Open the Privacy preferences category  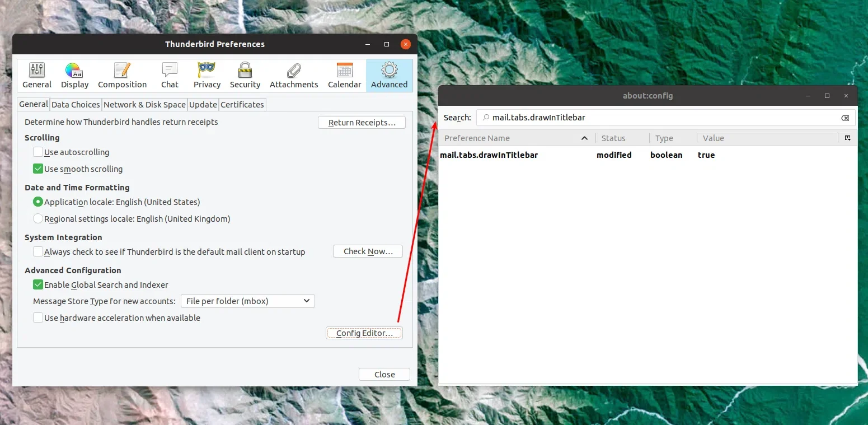coord(207,76)
